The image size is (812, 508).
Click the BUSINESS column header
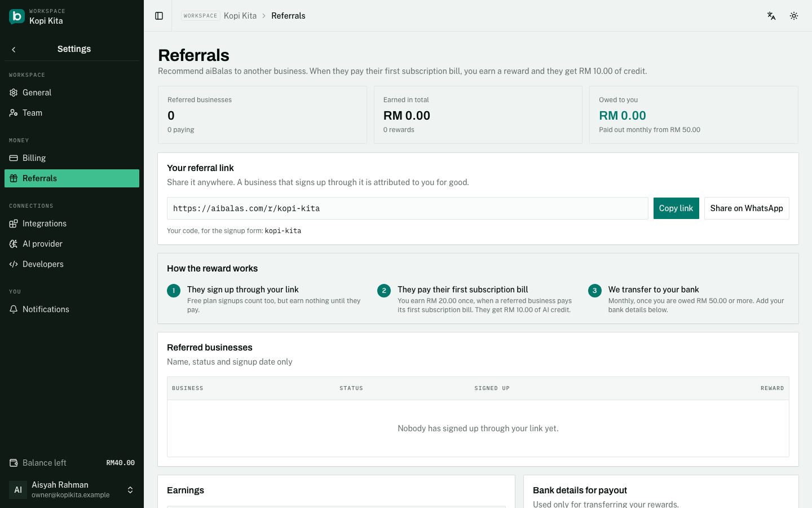pyautogui.click(x=188, y=388)
